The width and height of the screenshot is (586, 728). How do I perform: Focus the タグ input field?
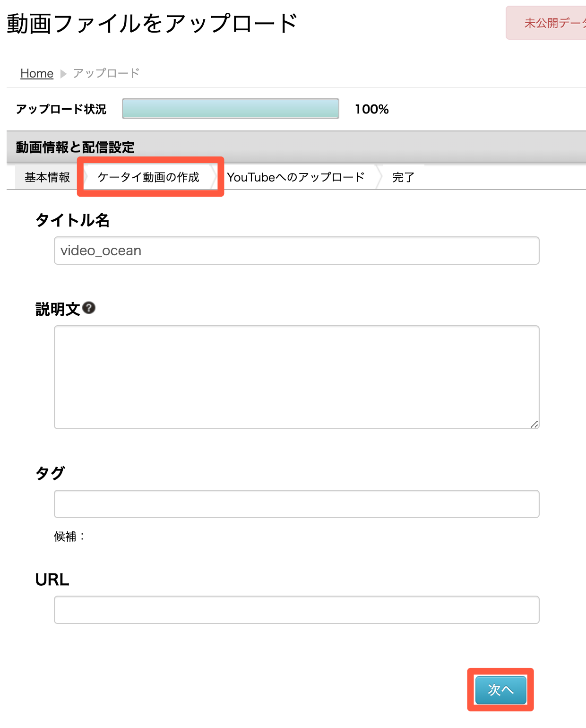[297, 504]
